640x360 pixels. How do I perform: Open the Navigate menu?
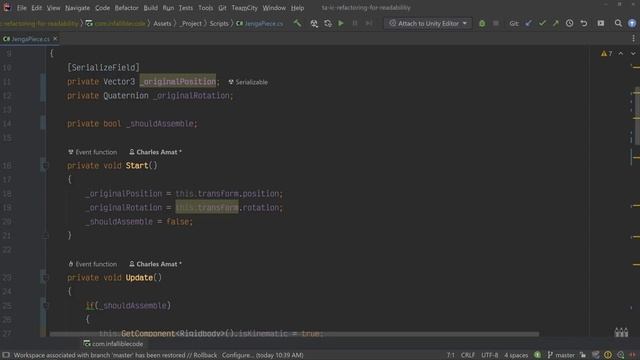pyautogui.click(x=77, y=8)
